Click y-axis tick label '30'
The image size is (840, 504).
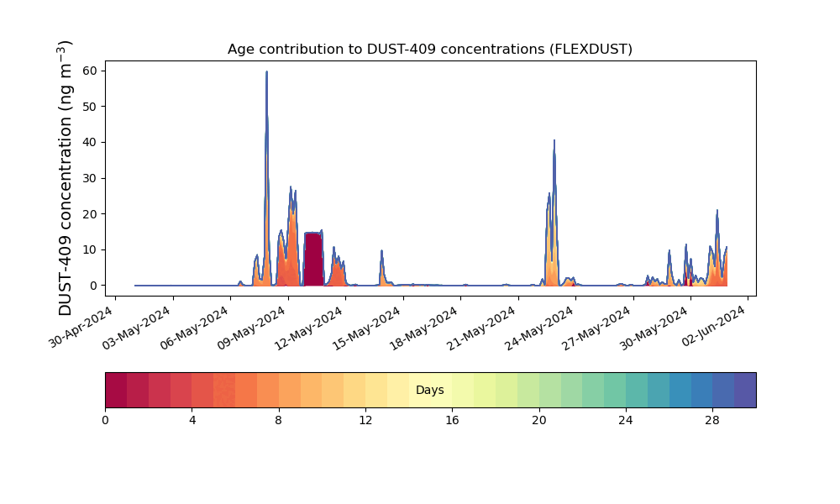click(x=90, y=178)
